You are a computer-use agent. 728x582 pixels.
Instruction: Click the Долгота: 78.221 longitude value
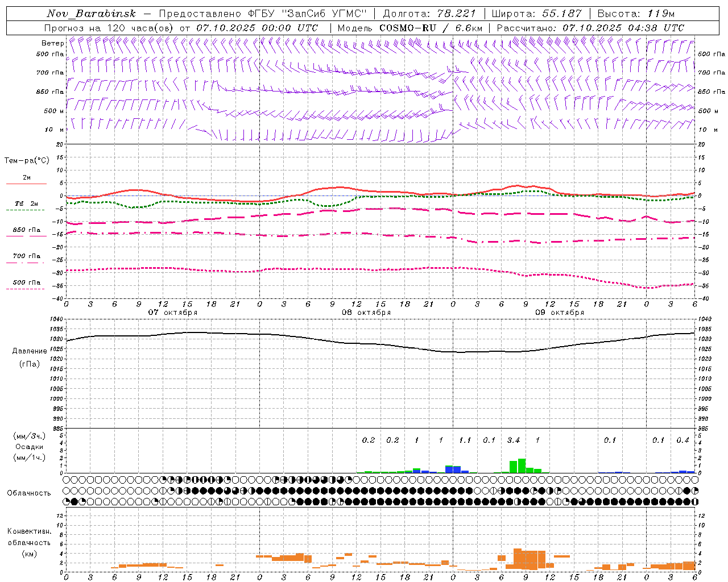429,14
